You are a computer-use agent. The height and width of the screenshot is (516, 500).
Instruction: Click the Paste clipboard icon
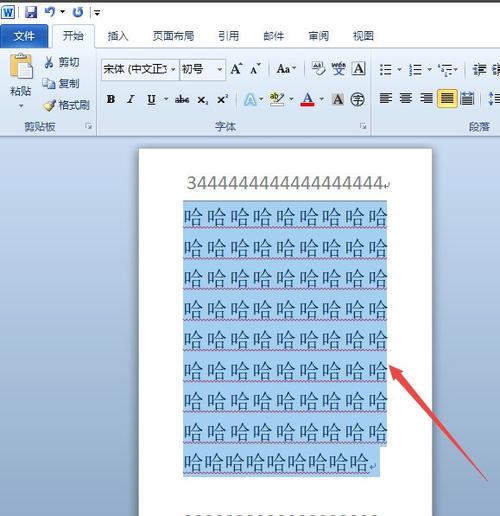(x=21, y=66)
